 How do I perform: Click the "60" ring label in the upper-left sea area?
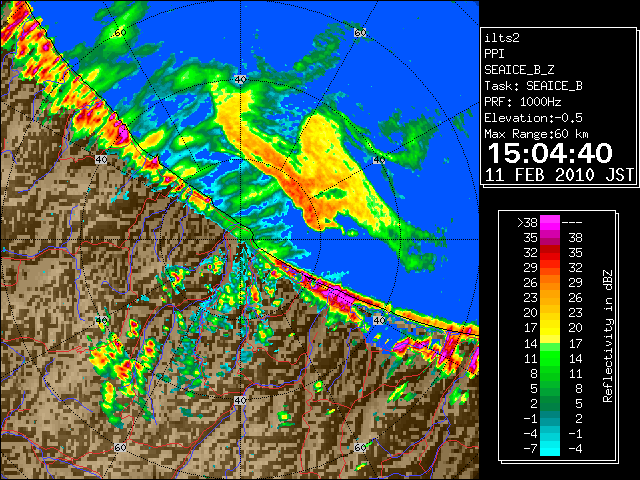tap(120, 32)
